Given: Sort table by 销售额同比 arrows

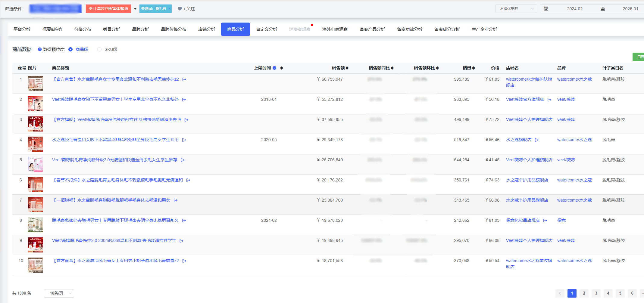Looking at the screenshot, I should 392,68.
